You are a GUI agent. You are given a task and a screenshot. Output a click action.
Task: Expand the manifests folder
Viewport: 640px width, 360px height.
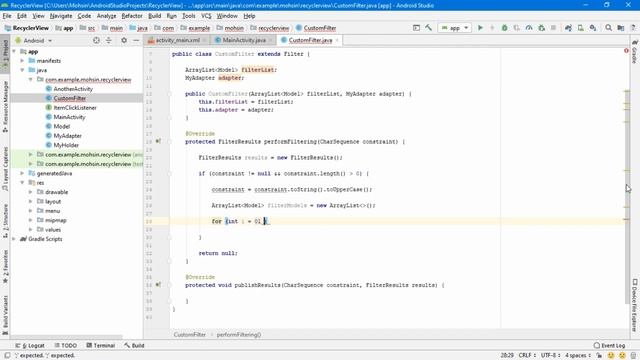[x=22, y=61]
